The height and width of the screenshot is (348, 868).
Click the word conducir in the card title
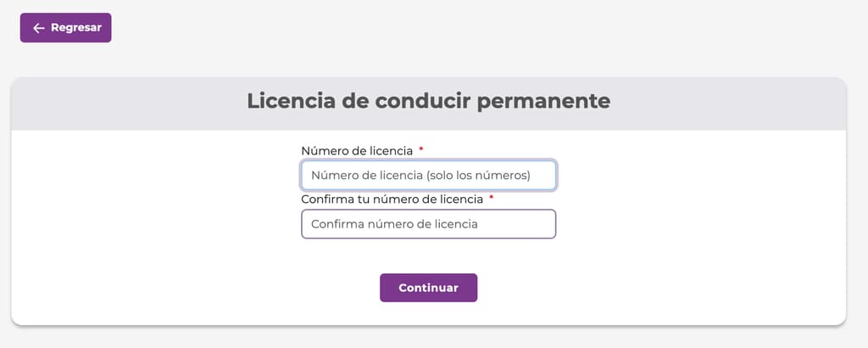(422, 101)
